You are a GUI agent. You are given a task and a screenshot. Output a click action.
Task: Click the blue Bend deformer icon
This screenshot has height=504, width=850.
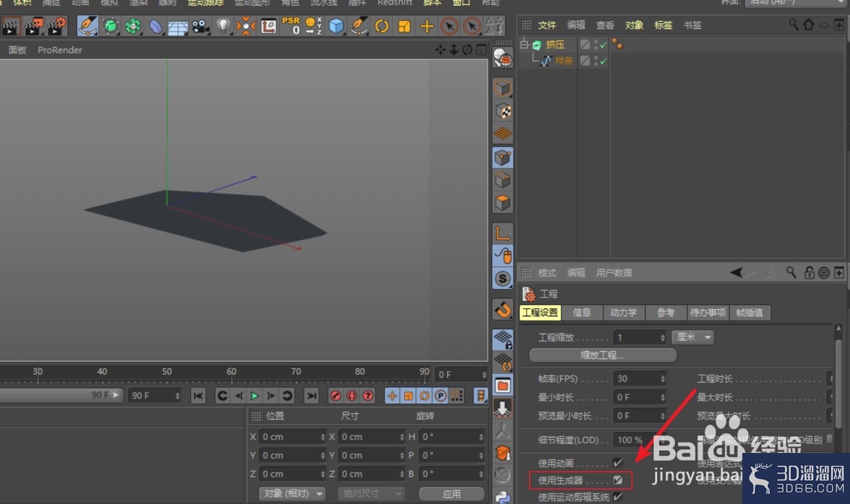[155, 26]
